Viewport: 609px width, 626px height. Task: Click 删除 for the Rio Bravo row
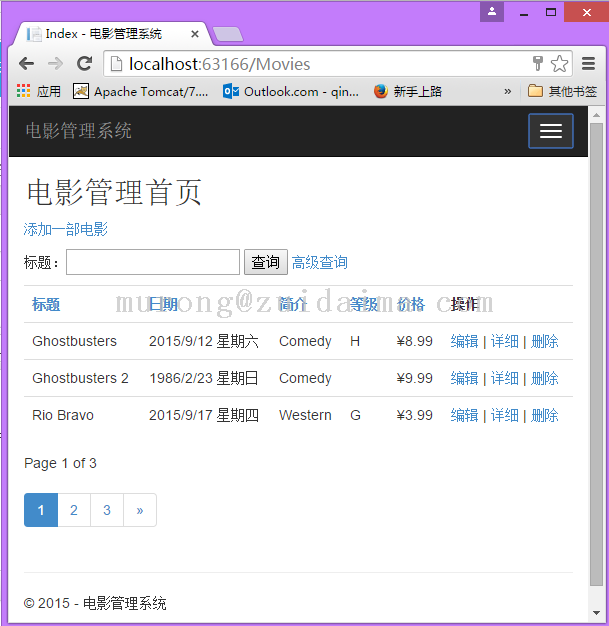[544, 415]
